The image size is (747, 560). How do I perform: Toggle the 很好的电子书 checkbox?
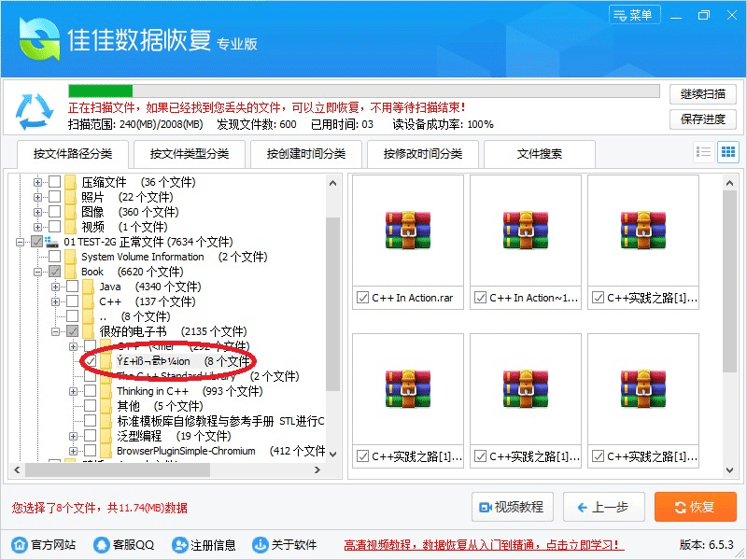(73, 331)
